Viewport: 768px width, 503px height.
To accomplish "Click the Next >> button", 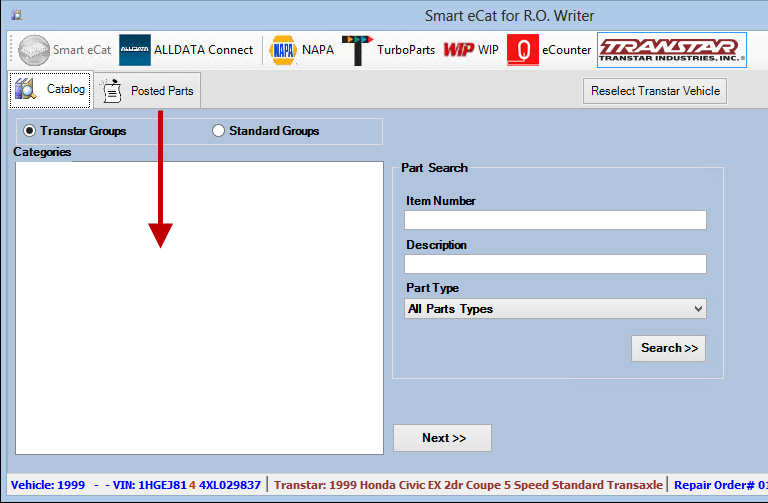I will click(442, 438).
